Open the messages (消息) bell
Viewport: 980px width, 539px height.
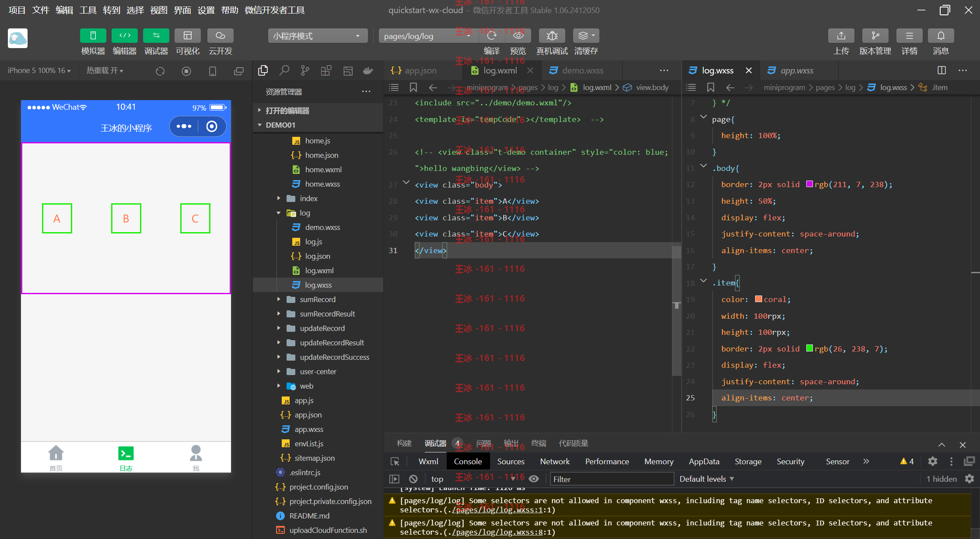click(x=941, y=36)
